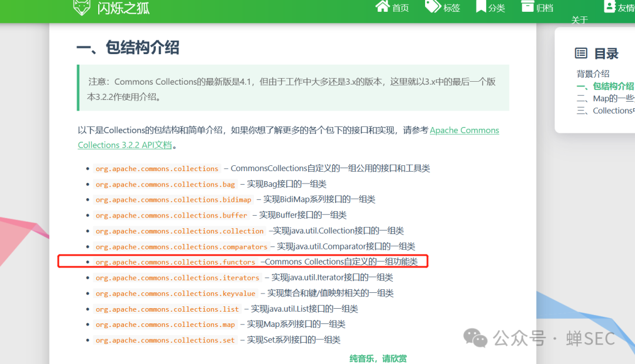Click the list icon next to 目录 heading

[x=581, y=53]
